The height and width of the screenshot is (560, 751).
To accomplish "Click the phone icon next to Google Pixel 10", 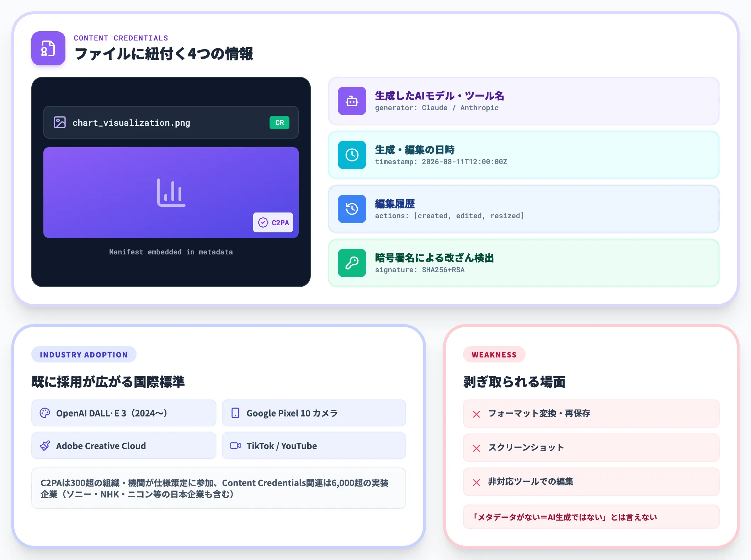I will [x=235, y=413].
